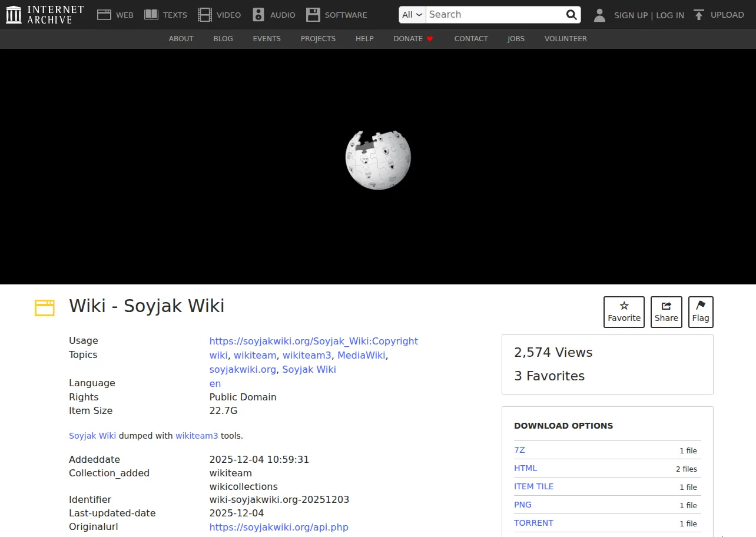This screenshot has height=537, width=756.
Task: Open the Jobs menu item
Action: pos(516,39)
